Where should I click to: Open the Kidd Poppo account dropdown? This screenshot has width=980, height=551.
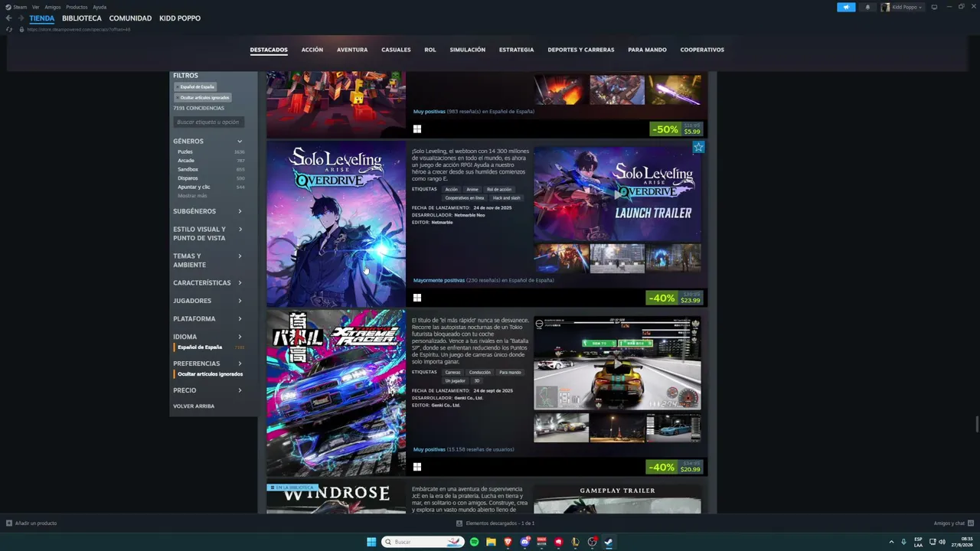[x=902, y=7]
